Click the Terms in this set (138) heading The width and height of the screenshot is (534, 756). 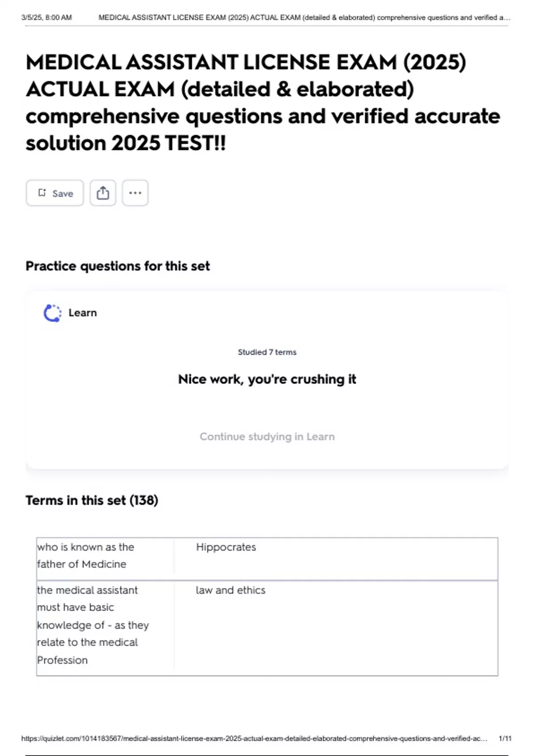click(92, 500)
